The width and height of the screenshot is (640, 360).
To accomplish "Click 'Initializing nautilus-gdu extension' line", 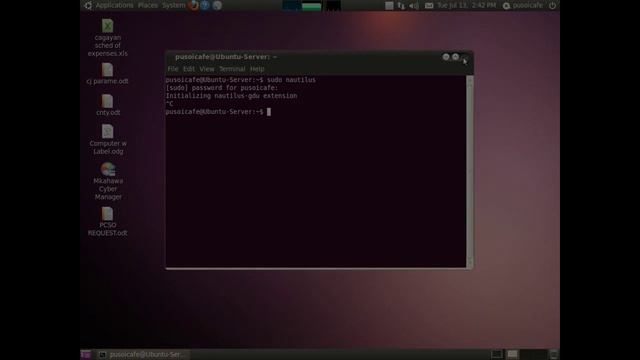I will [x=231, y=96].
